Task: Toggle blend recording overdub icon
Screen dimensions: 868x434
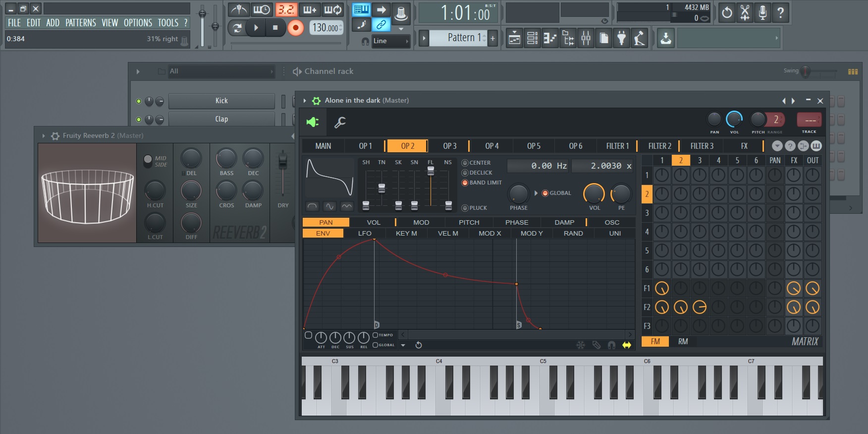Action: [310, 9]
